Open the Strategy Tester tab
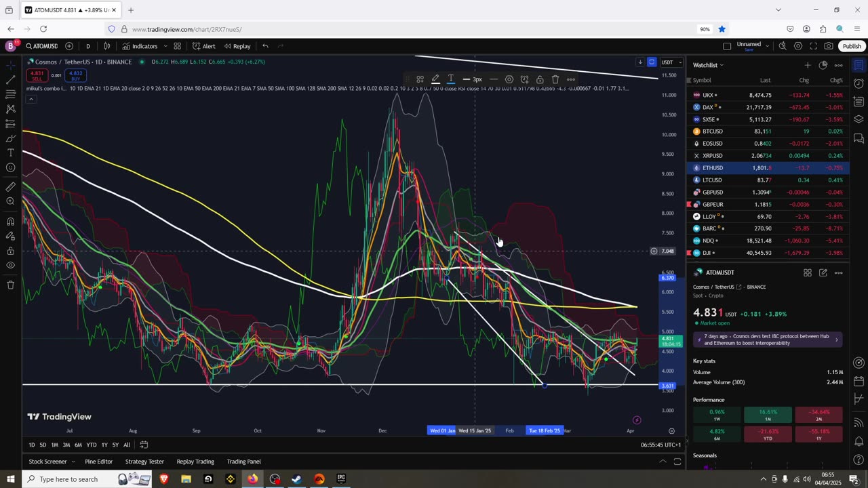 144,462
